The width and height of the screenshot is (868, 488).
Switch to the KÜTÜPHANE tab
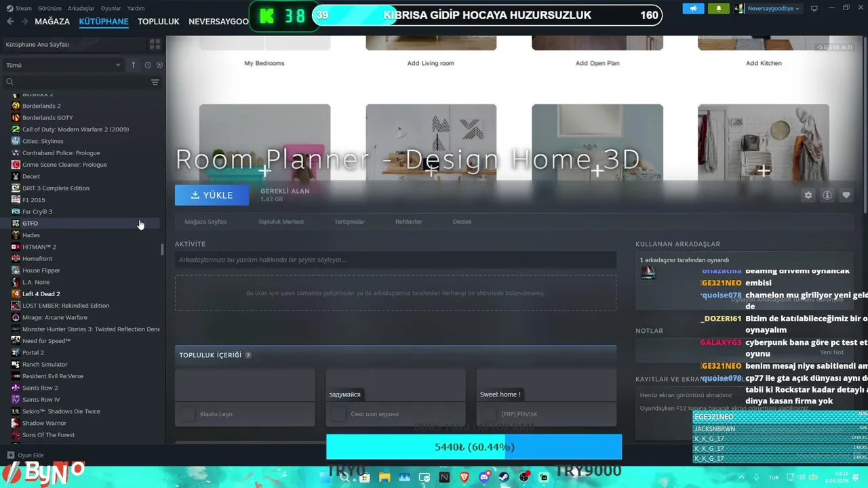104,22
